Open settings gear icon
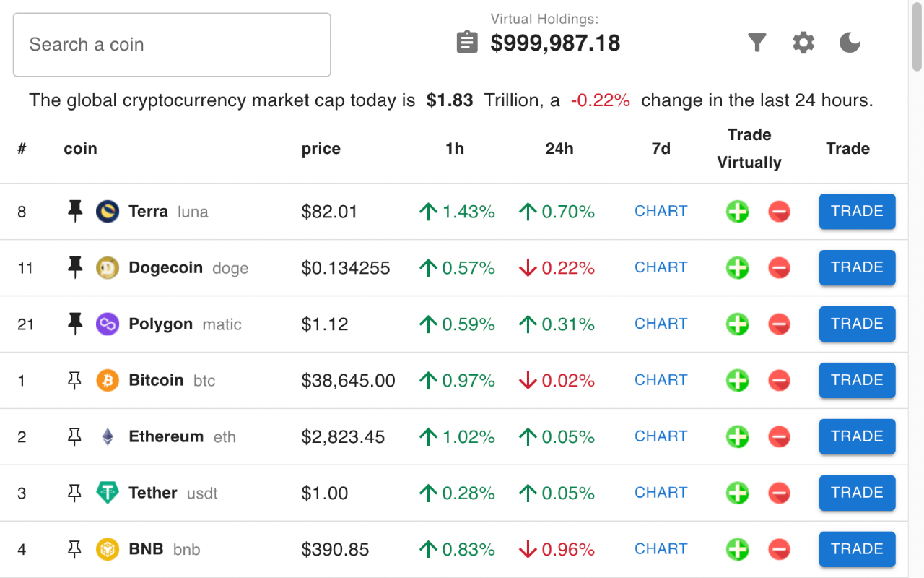This screenshot has width=924, height=578. 803,43
